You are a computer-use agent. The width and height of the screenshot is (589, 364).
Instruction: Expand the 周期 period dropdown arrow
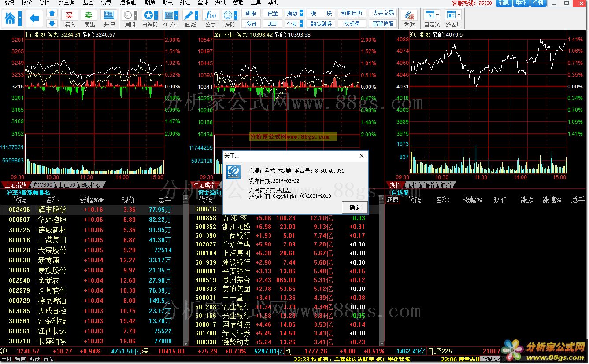[x=136, y=15]
